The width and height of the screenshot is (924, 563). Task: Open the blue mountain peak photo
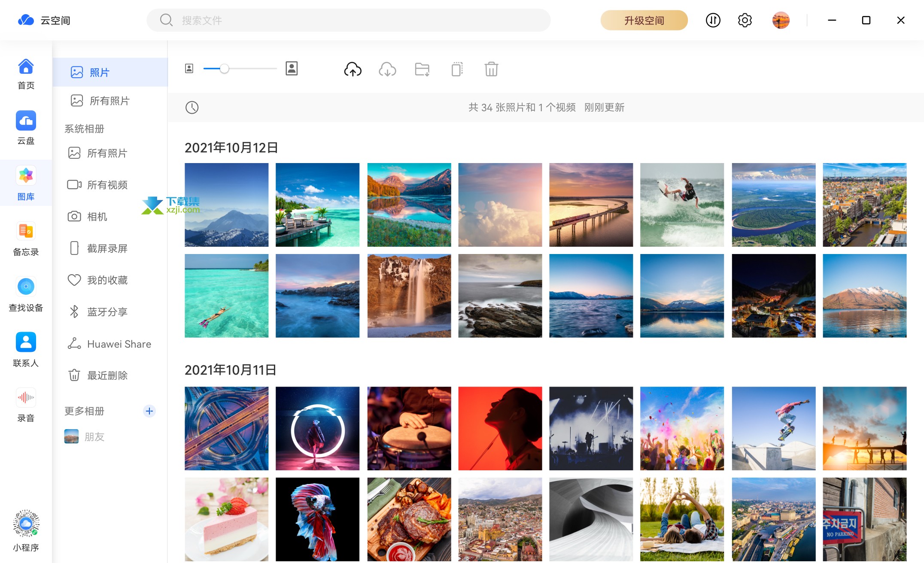tap(226, 205)
